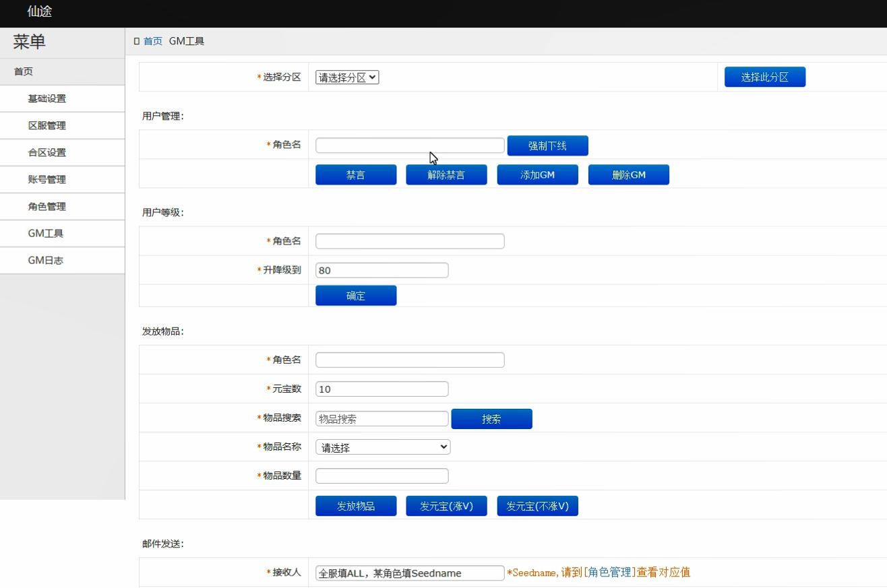Click the 发放物品 button
This screenshot has height=588, width=887.
pyautogui.click(x=356, y=507)
